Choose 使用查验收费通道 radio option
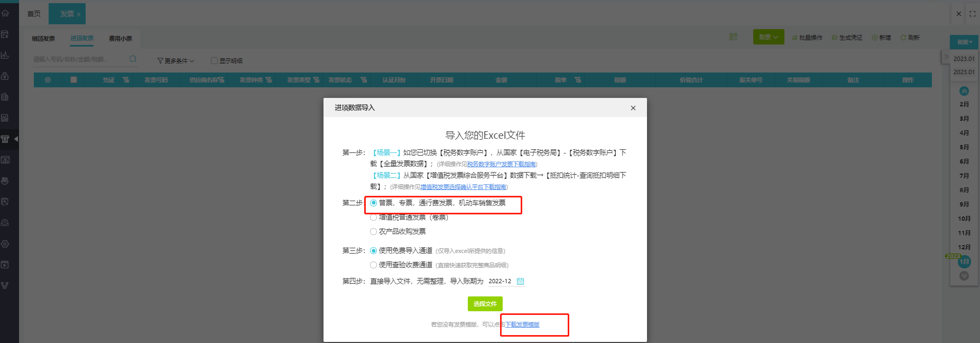Screen dimensions: 980x343 [374, 265]
